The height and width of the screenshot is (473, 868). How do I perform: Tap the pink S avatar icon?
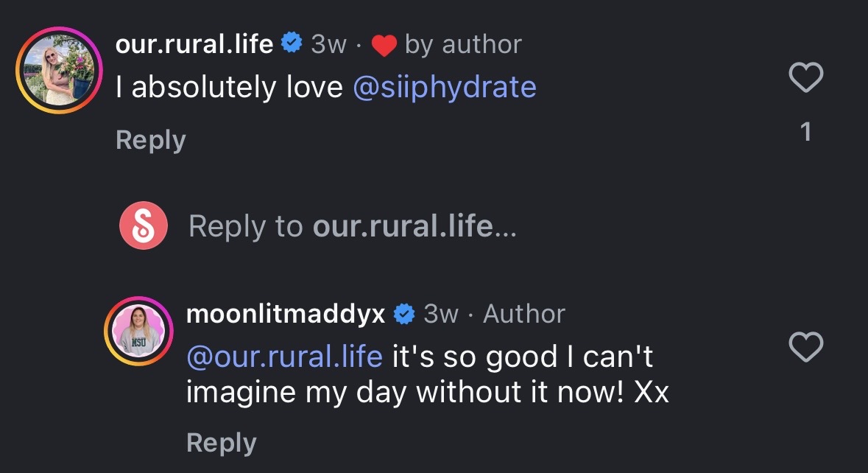tap(144, 225)
